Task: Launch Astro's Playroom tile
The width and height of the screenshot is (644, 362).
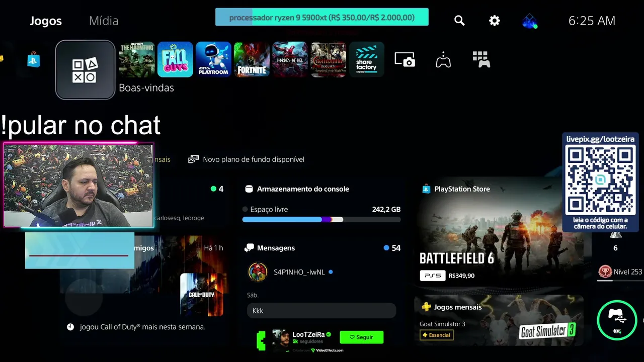Action: [213, 60]
